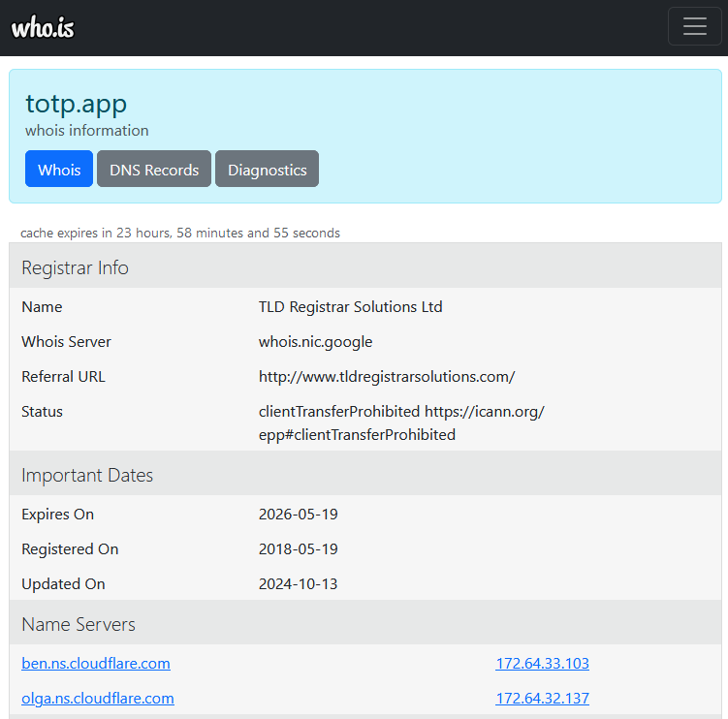This screenshot has width=728, height=719.
Task: Click the whois.nic.google server value
Action: pyautogui.click(x=315, y=342)
